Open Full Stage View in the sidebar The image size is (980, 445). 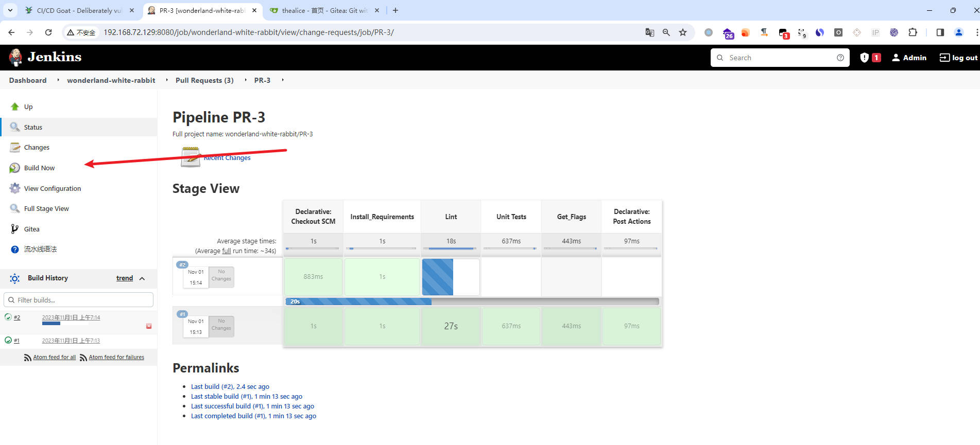click(46, 208)
